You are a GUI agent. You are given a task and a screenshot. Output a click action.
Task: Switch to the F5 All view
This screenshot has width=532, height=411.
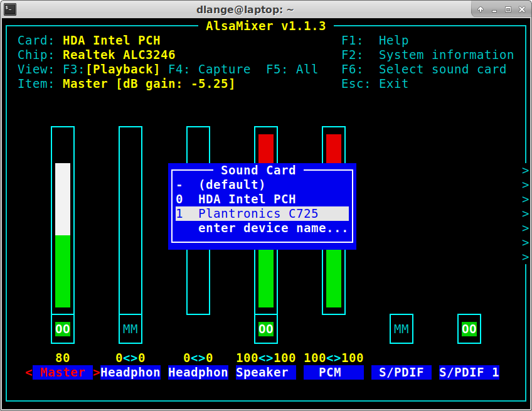[292, 69]
